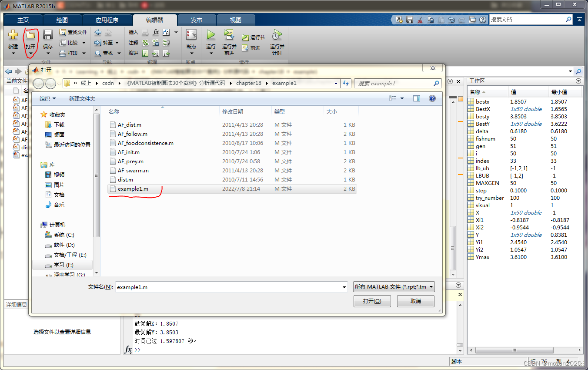
Task: Open the 组织 (Organize) dropdown in dialog
Action: [47, 98]
